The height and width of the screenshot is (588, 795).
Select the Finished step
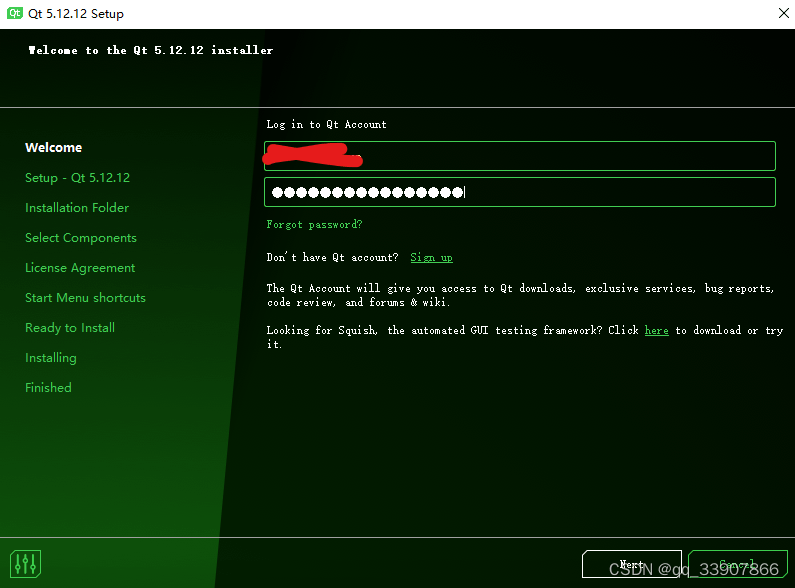click(48, 388)
